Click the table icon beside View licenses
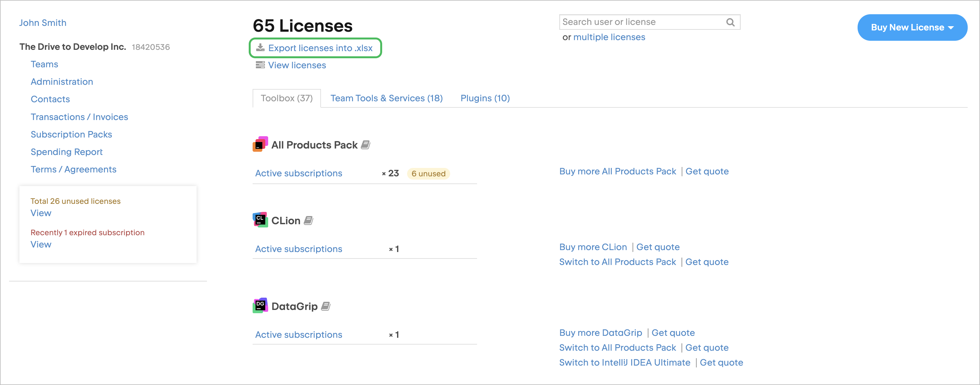 pos(261,65)
